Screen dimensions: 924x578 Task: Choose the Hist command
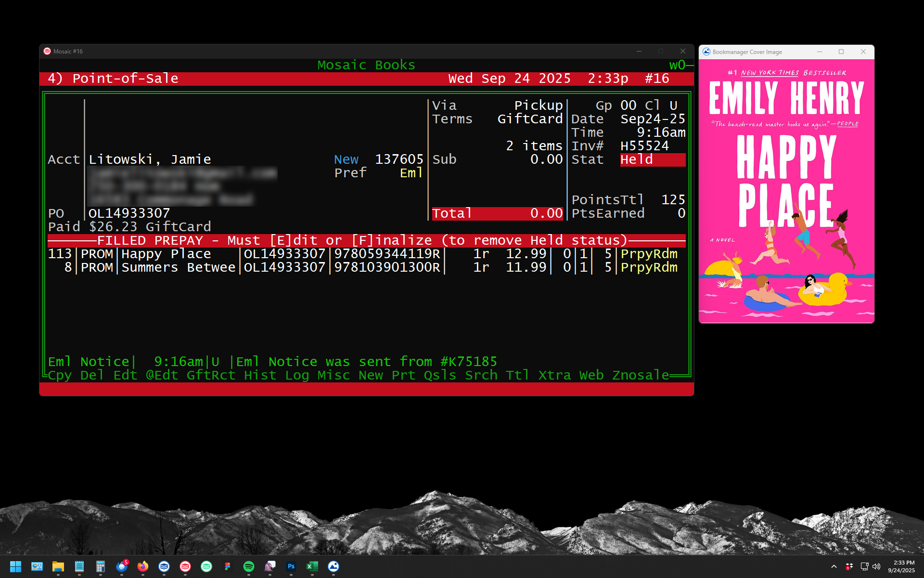pos(260,375)
